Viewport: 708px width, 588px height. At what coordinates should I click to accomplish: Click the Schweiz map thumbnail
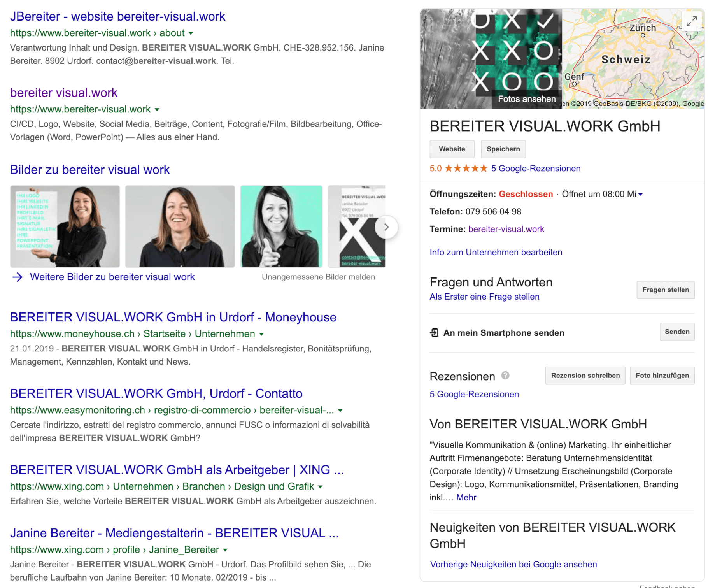pos(633,59)
